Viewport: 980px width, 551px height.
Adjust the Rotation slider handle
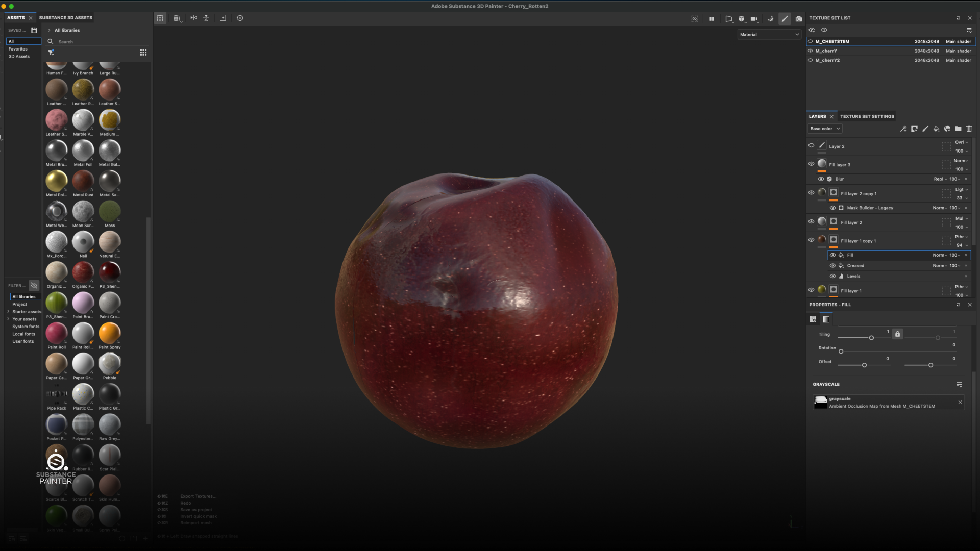coord(841,352)
